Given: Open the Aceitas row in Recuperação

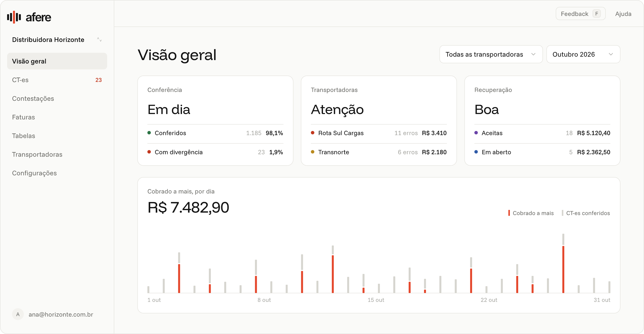Looking at the screenshot, I should coord(542,133).
